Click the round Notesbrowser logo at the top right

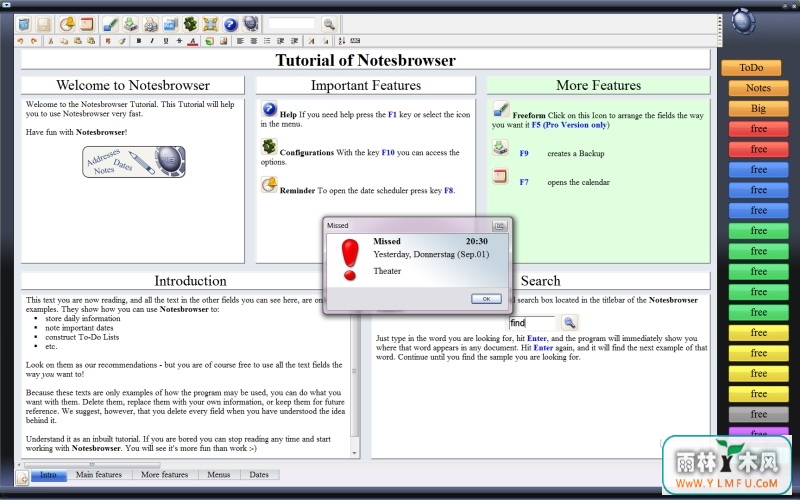point(743,21)
